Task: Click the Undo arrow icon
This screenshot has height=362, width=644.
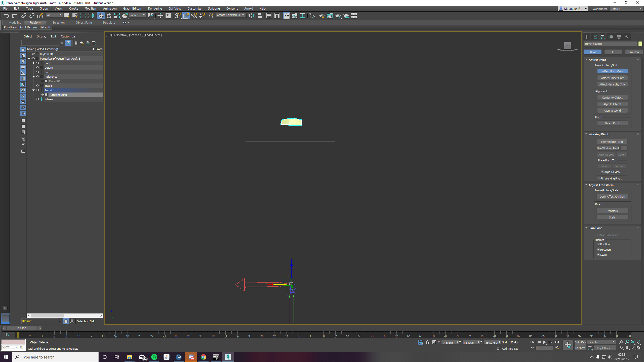Action: click(6, 16)
